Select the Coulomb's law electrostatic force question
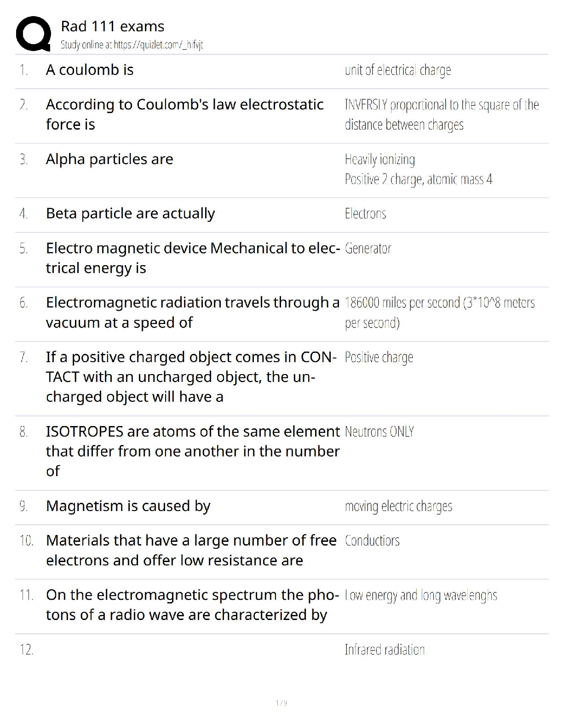The image size is (563, 728). tap(184, 114)
